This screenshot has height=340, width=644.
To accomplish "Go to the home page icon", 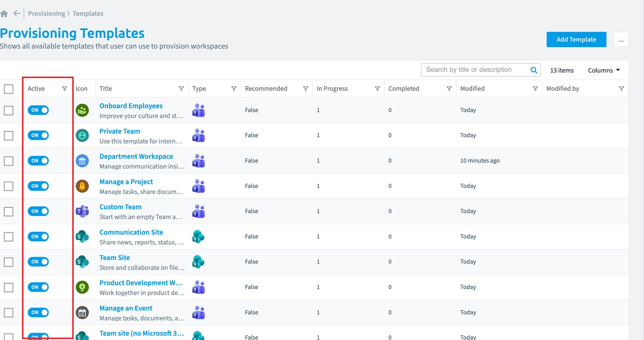I will pos(4,14).
